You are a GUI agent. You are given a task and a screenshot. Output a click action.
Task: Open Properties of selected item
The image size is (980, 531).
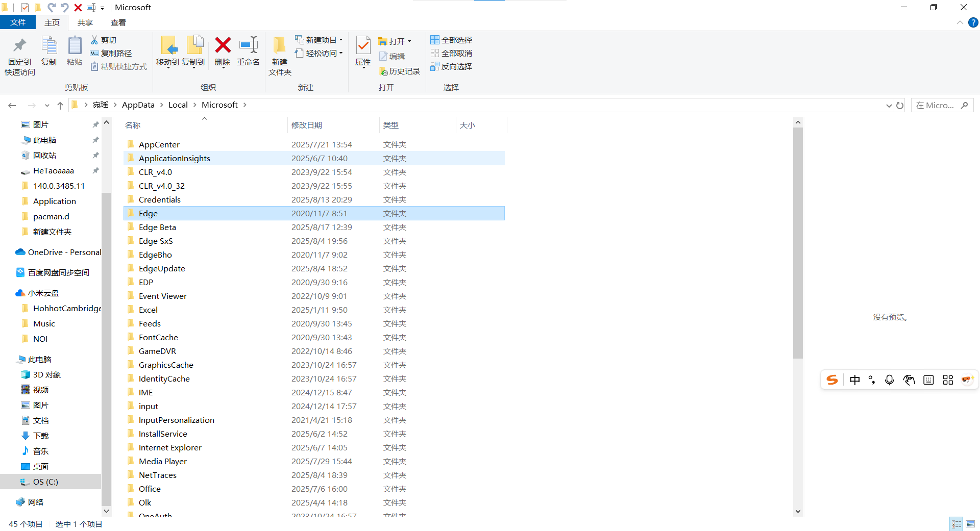tap(363, 52)
